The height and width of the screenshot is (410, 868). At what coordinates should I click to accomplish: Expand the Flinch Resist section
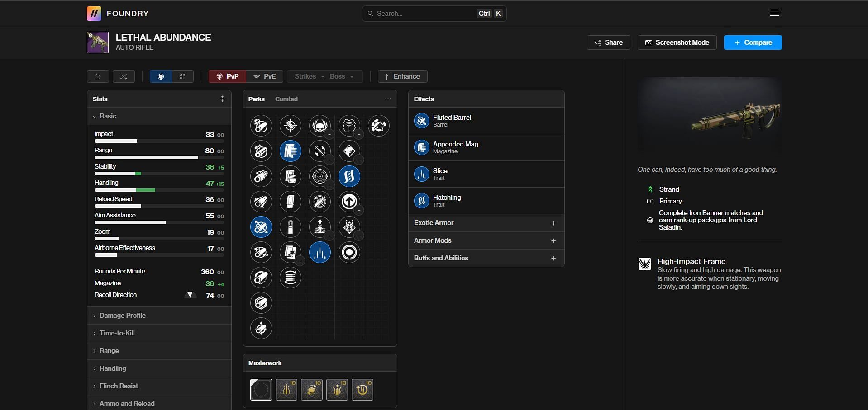click(159, 386)
